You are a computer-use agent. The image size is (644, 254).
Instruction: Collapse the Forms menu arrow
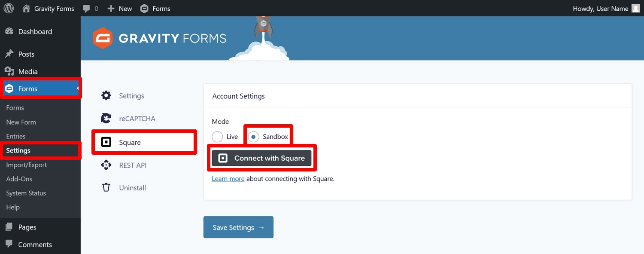[78, 89]
